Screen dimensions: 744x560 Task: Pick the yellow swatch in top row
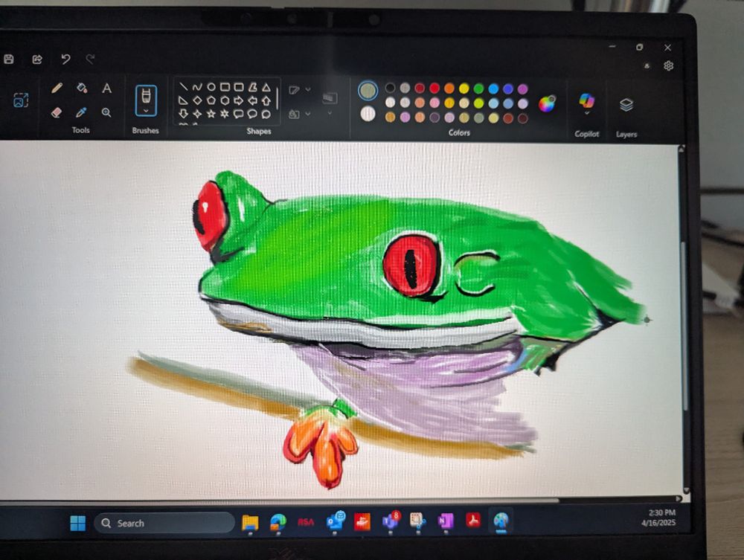pyautogui.click(x=464, y=88)
